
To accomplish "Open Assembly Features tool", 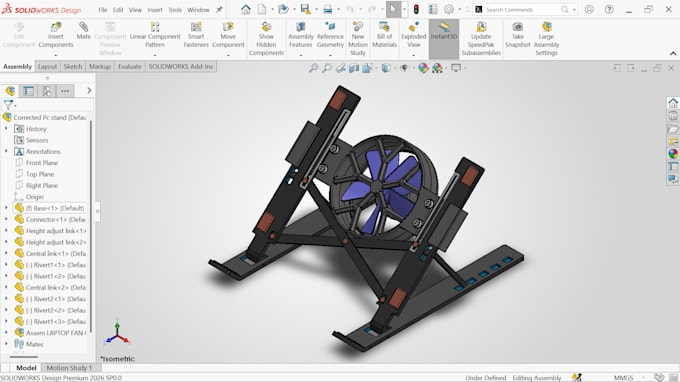I will coord(301,36).
